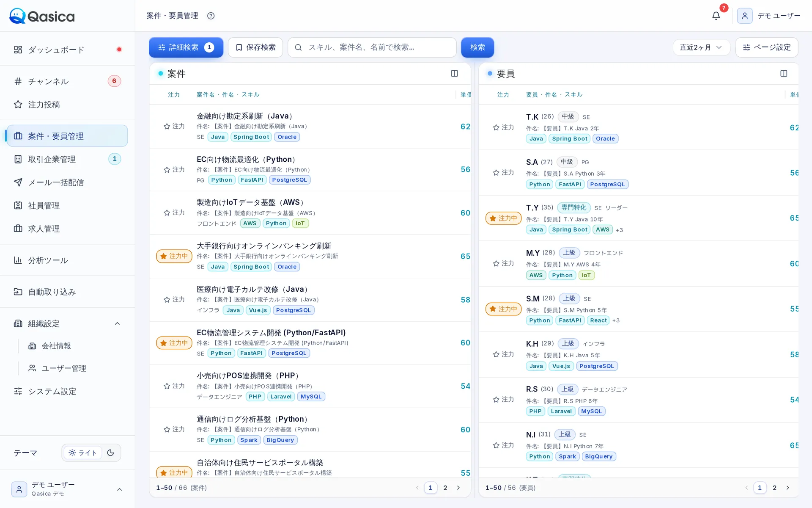Click the ダッシュボード grid icon
Screen dimensions: 812x508
click(x=18, y=50)
